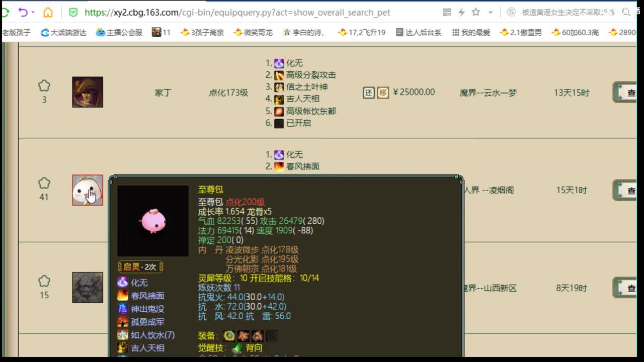Click the 孤勇成军 skill icon

point(122,322)
